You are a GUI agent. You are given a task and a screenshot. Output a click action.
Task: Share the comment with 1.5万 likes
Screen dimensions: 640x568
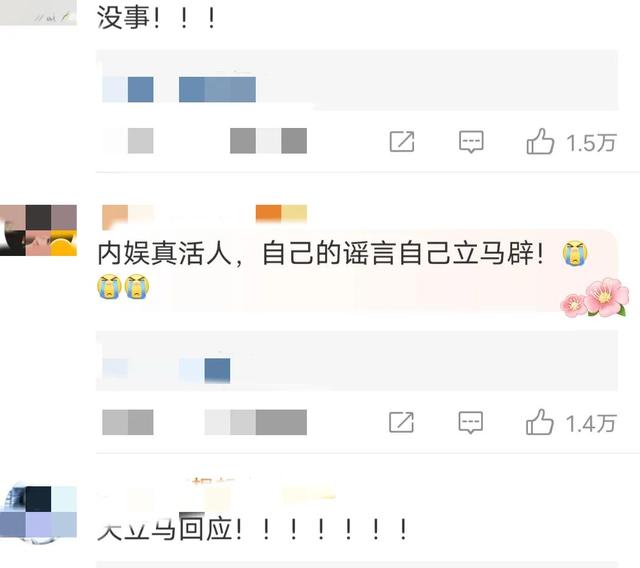coord(402,142)
